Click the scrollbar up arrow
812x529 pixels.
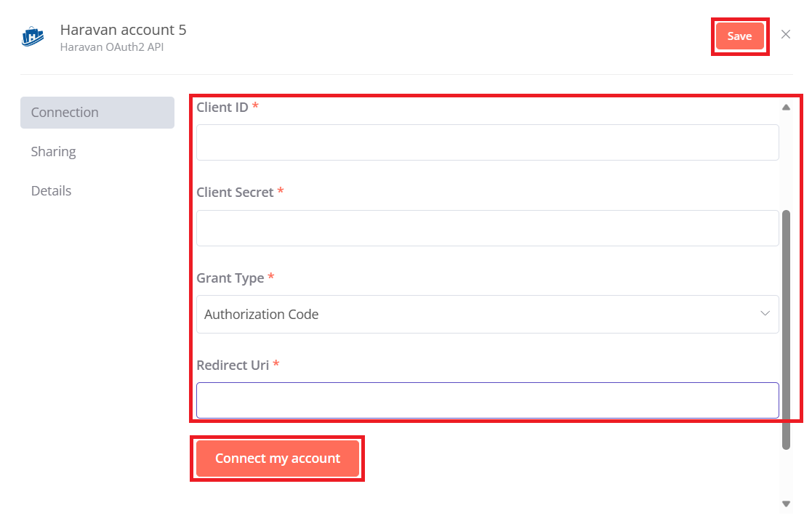786,108
